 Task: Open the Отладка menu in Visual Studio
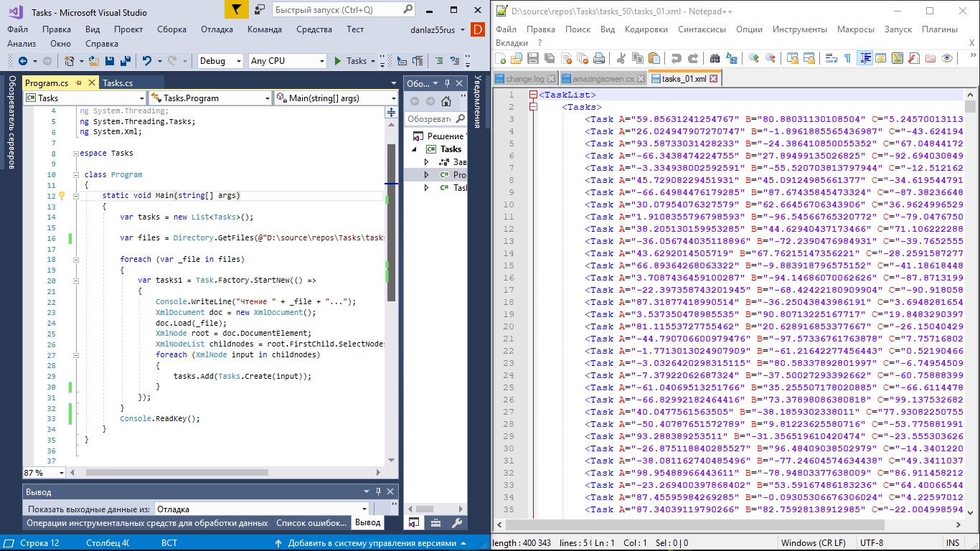217,29
